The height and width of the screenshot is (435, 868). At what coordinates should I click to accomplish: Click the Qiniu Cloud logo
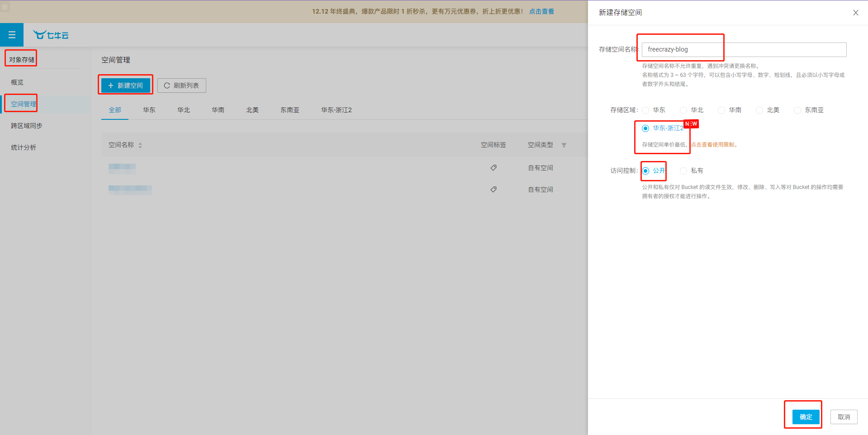coord(51,35)
